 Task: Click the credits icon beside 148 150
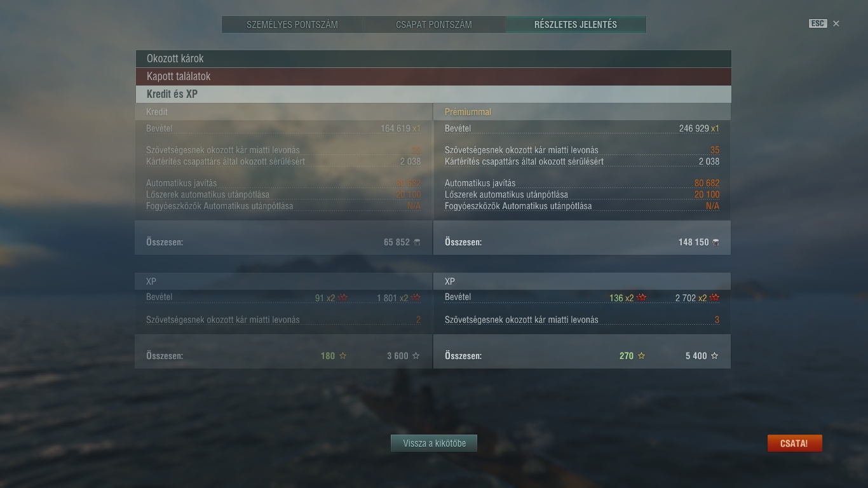point(716,242)
